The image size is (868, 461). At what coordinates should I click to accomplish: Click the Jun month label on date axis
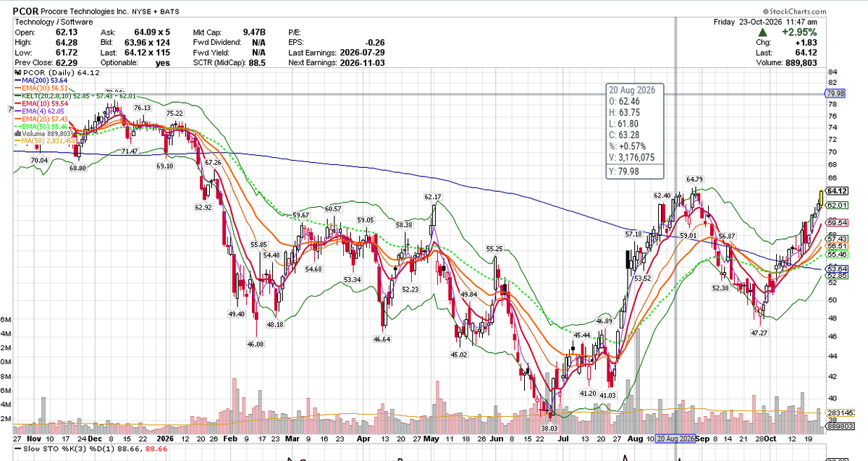[496, 439]
